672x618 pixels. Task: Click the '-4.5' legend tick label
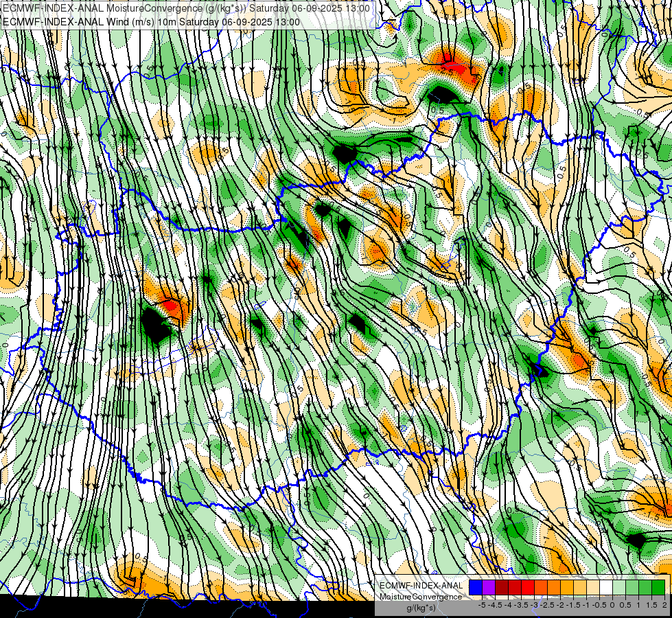[495, 605]
